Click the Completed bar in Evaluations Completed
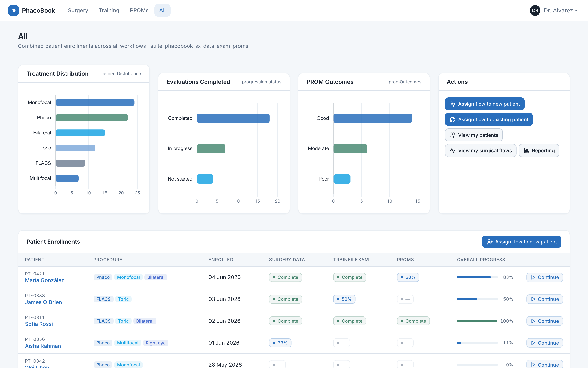 pyautogui.click(x=233, y=118)
